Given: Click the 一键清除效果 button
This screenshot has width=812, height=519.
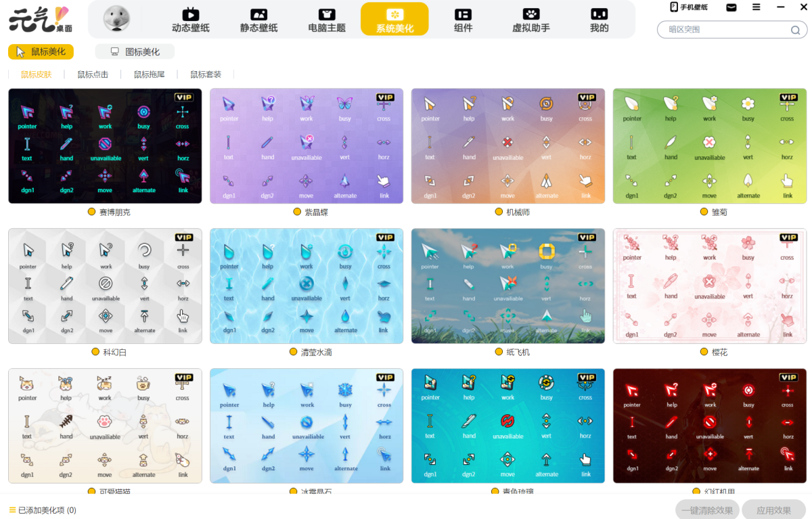Looking at the screenshot, I should [x=707, y=510].
